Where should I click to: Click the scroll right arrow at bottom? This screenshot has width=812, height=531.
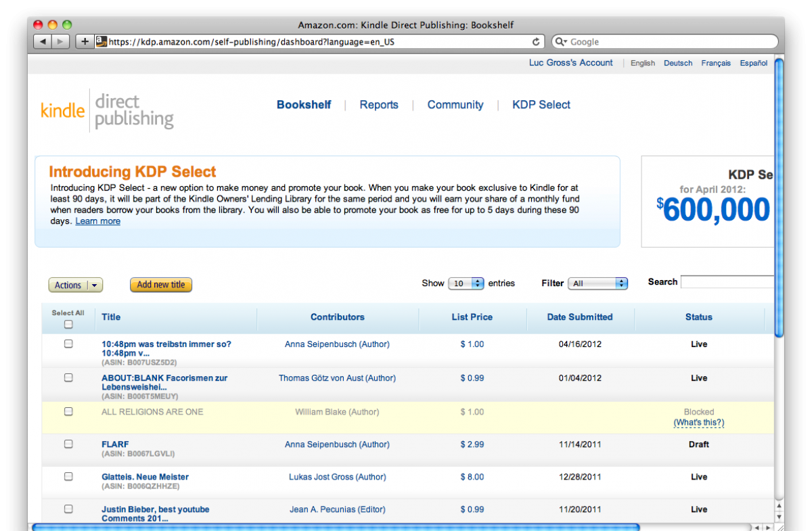coord(767,527)
